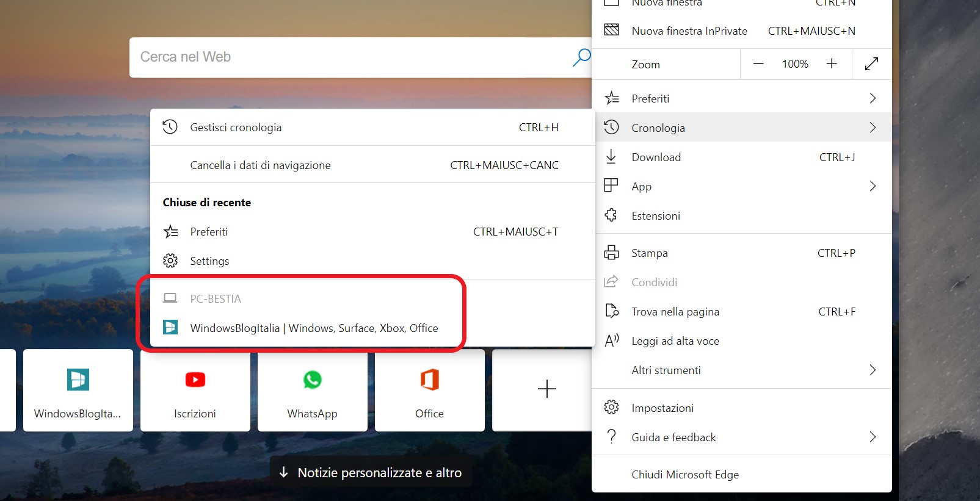
Task: Choose Trova nella pagina
Action: click(742, 311)
